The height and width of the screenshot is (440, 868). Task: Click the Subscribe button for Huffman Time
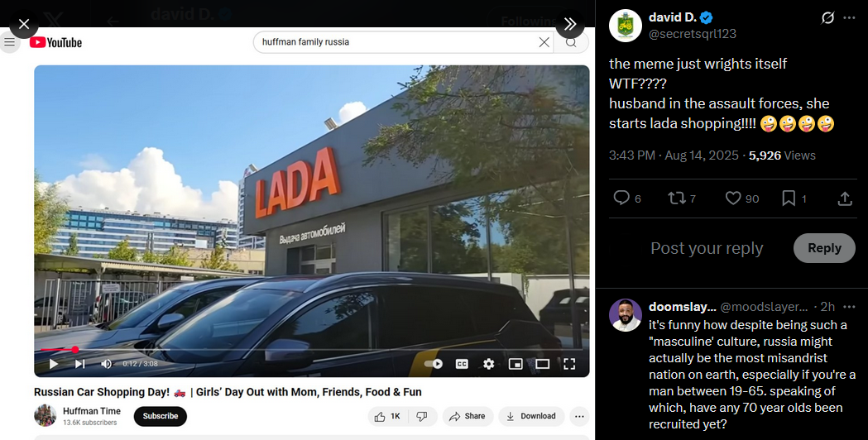coord(161,416)
